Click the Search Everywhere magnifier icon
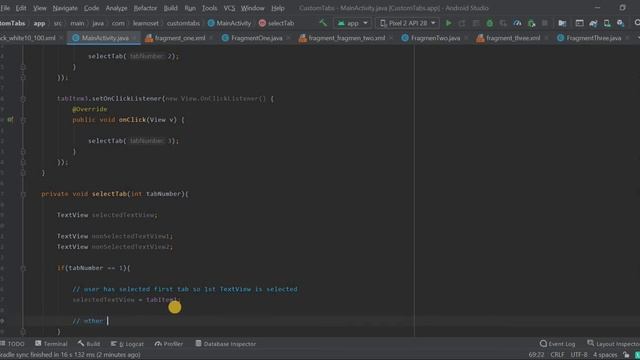This screenshot has height=360, width=640. click(x=637, y=23)
